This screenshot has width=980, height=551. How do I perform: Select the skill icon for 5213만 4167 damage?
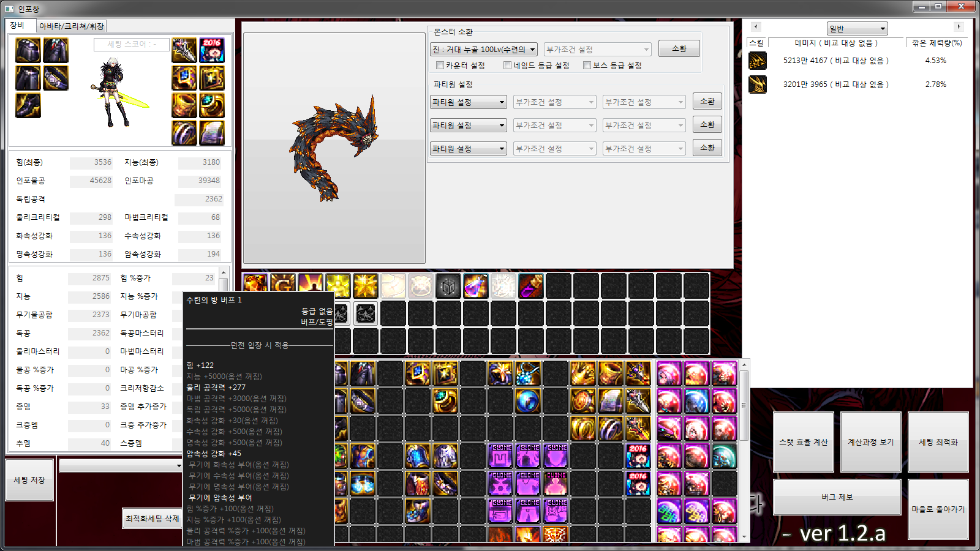pyautogui.click(x=758, y=61)
